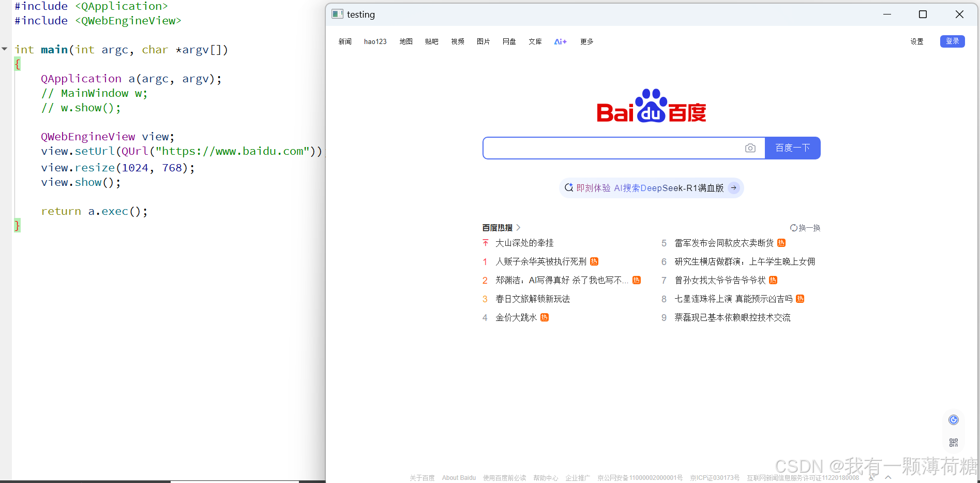Open hot search 曾孙女找太爷爷告爷爷状
The image size is (980, 483).
(720, 280)
